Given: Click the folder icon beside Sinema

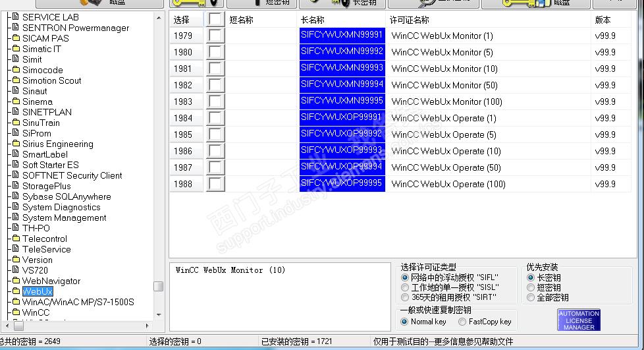Looking at the screenshot, I should click(x=16, y=102).
